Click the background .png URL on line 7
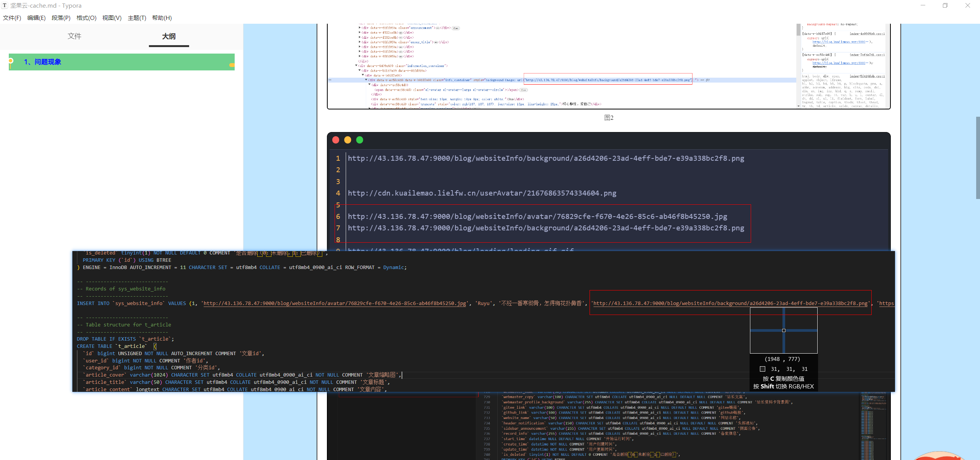This screenshot has height=460, width=980. (546, 228)
